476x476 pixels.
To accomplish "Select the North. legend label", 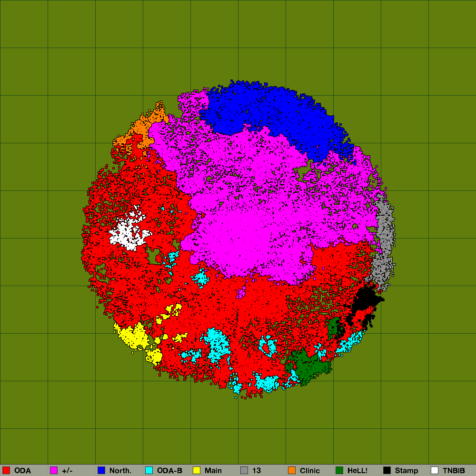I will pyautogui.click(x=120, y=471).
